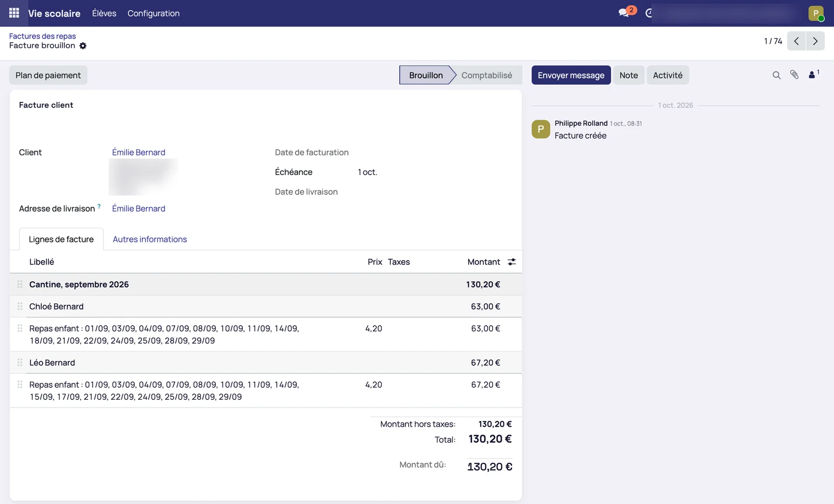The image size is (834, 504).
Task: Click drag handle of Léo Bernard row
Action: 20,362
